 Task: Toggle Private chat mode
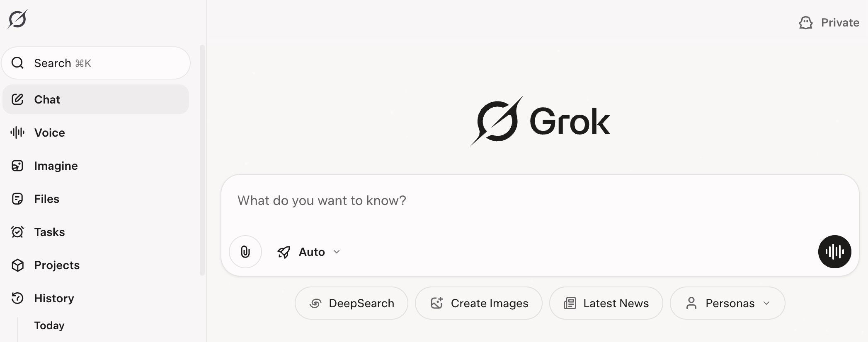pyautogui.click(x=829, y=22)
